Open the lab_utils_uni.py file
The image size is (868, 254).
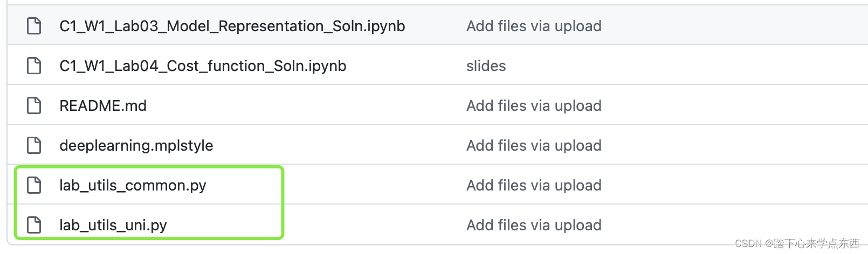[113, 225]
